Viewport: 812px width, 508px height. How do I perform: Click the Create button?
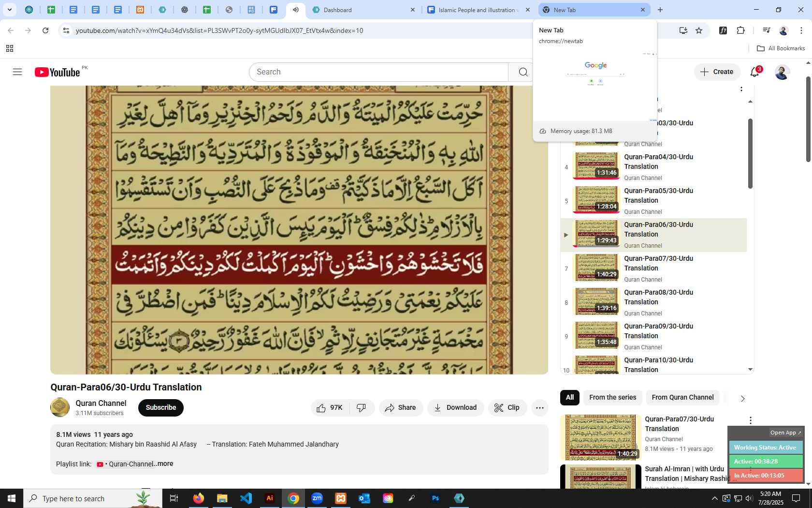717,72
